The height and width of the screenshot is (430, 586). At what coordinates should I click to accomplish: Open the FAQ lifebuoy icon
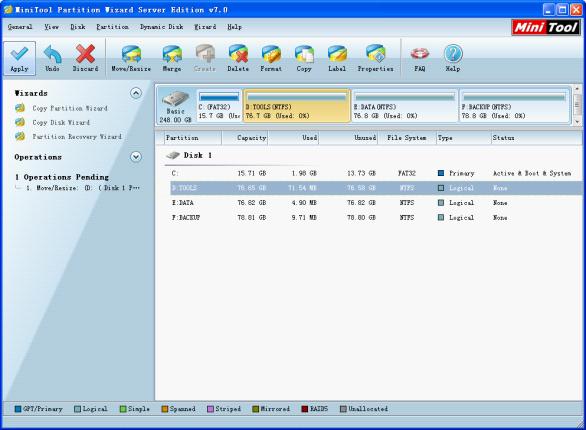[x=420, y=54]
